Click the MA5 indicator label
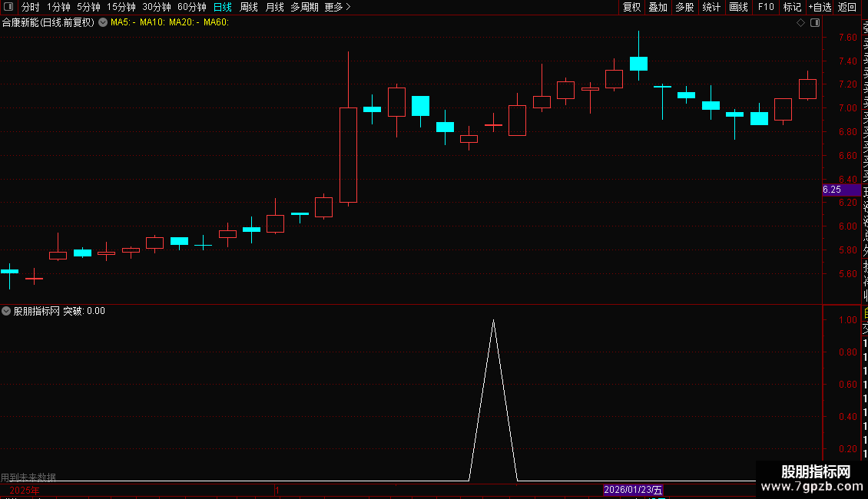 123,22
